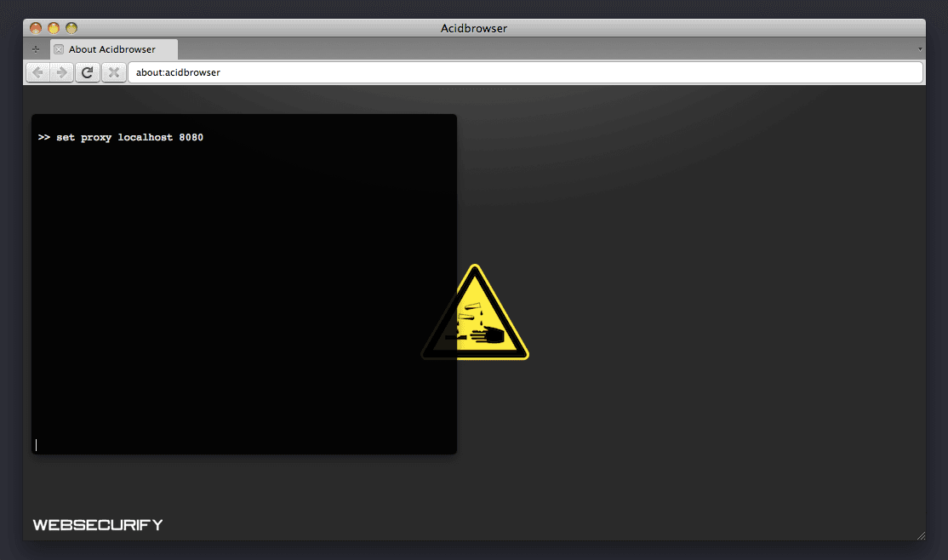Zoom the window with the green button

tap(71, 28)
